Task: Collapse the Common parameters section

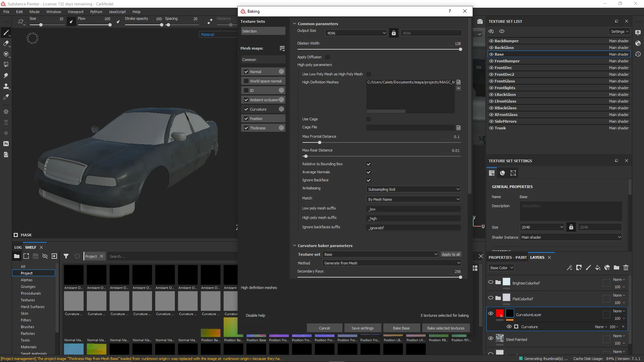Action: (294, 24)
